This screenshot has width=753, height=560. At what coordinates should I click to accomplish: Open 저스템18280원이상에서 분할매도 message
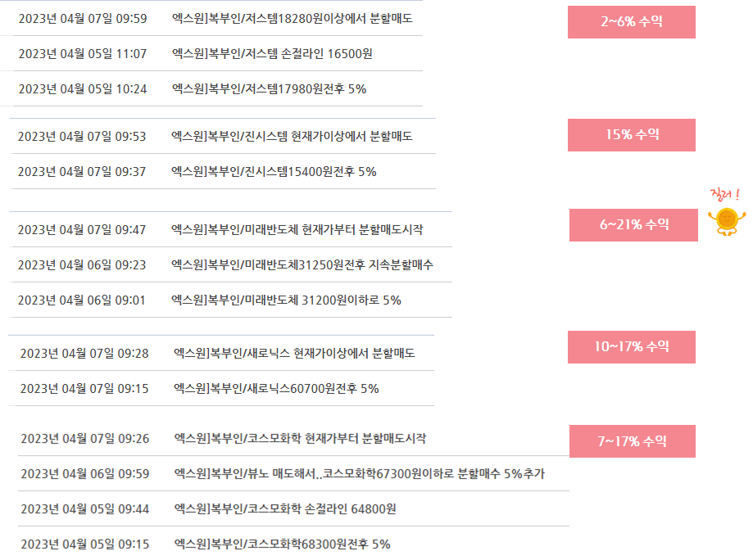(x=292, y=19)
